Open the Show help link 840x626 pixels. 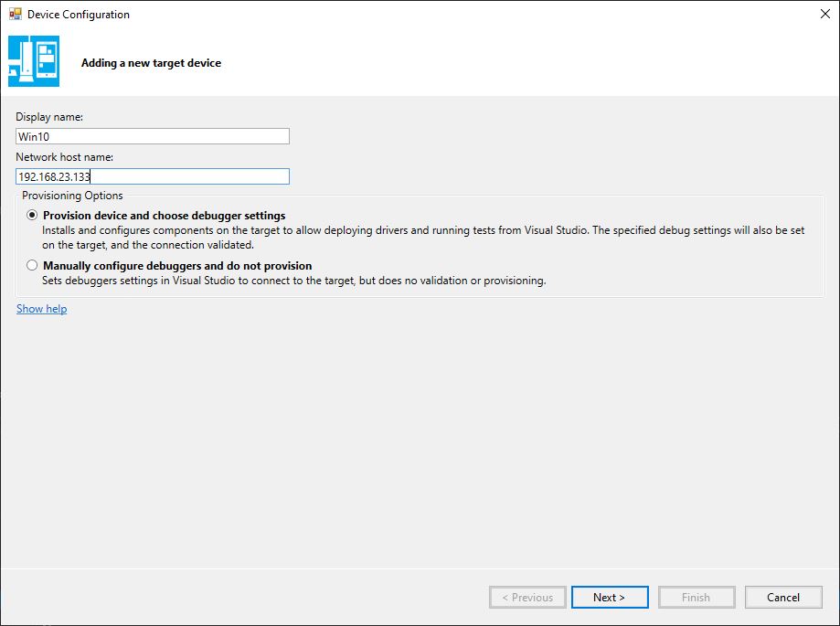tap(41, 309)
